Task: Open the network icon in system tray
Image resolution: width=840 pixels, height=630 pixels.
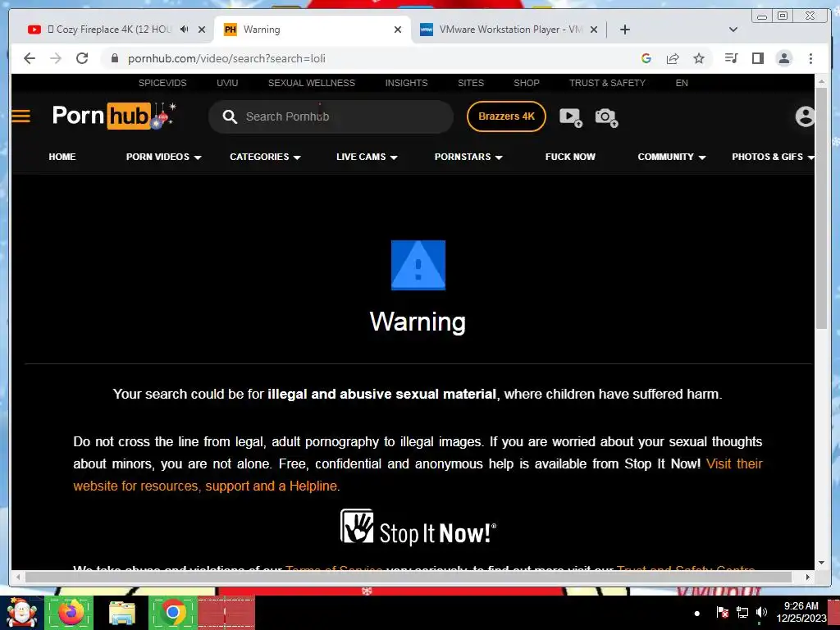Action: point(742,612)
